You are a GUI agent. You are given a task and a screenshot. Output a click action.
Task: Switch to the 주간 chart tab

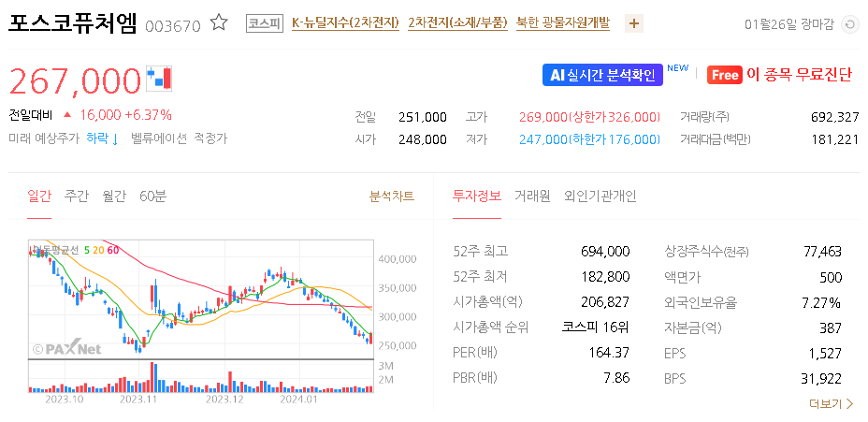[77, 196]
